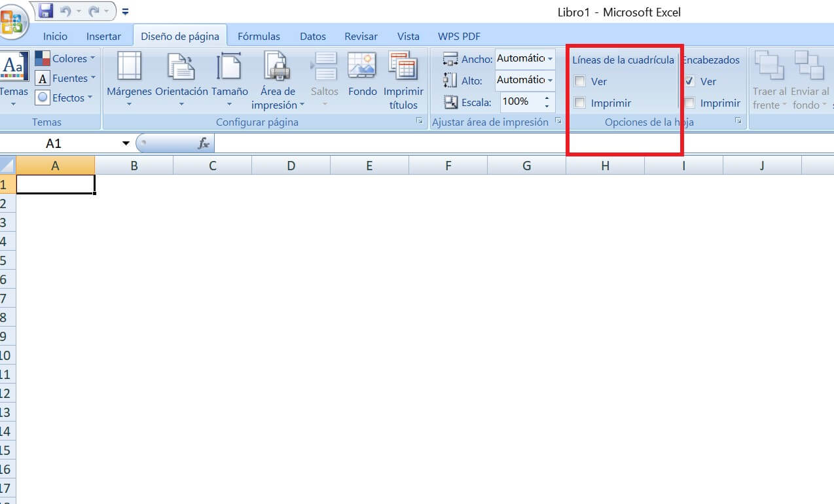The height and width of the screenshot is (504, 834).
Task: Open the Opciones de la hoja dialog launcher
Action: click(738, 121)
